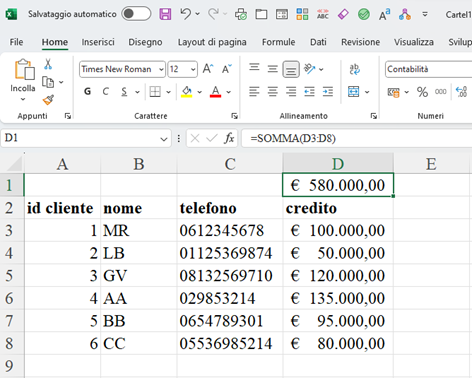
Task: Click the middle align icon
Action: point(273,69)
